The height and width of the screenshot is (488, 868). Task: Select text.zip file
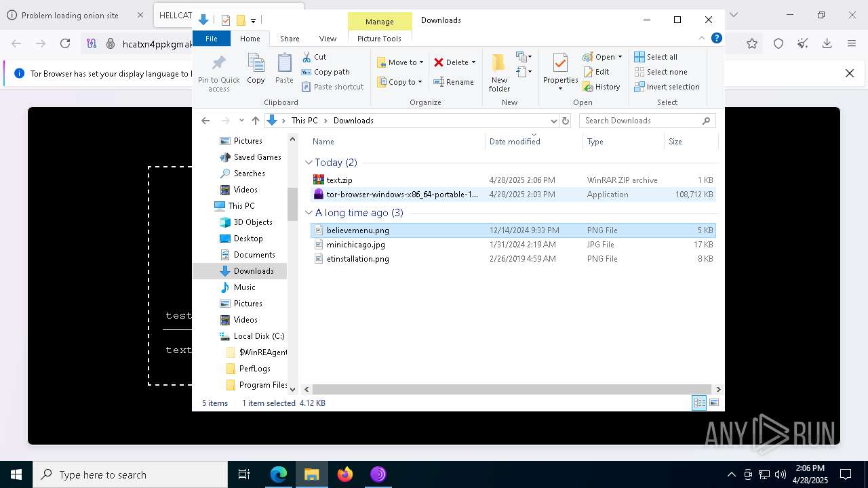tap(513, 180)
